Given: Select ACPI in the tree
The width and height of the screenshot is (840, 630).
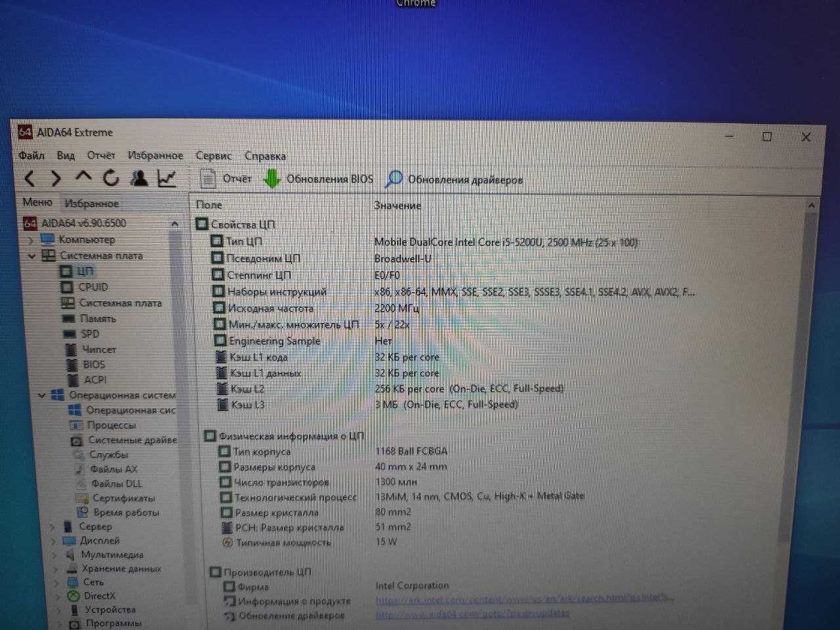Looking at the screenshot, I should coord(87,379).
